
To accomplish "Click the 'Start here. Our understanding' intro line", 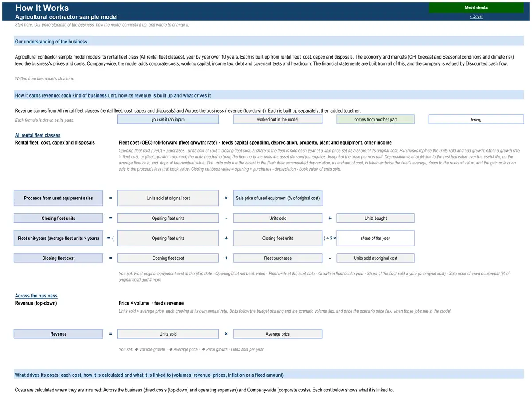I will 102,25.
